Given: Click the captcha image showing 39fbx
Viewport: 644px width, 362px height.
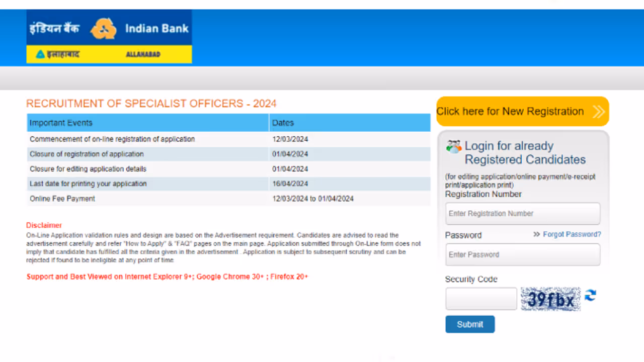Looking at the screenshot, I should point(550,299).
